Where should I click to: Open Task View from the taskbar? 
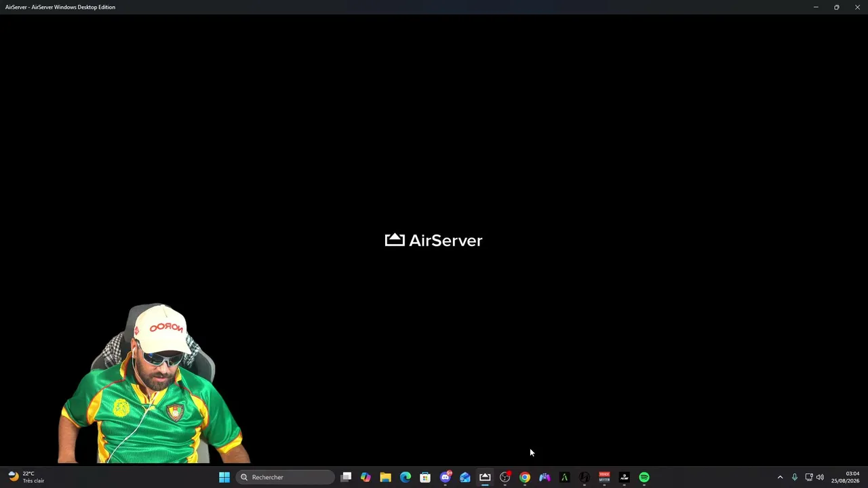(x=346, y=477)
